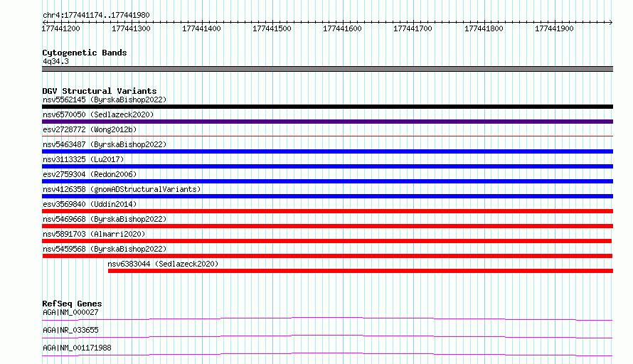Open esv2728772 (Wong2012b) label
Viewport: 633px width, 364px height.
pos(90,129)
